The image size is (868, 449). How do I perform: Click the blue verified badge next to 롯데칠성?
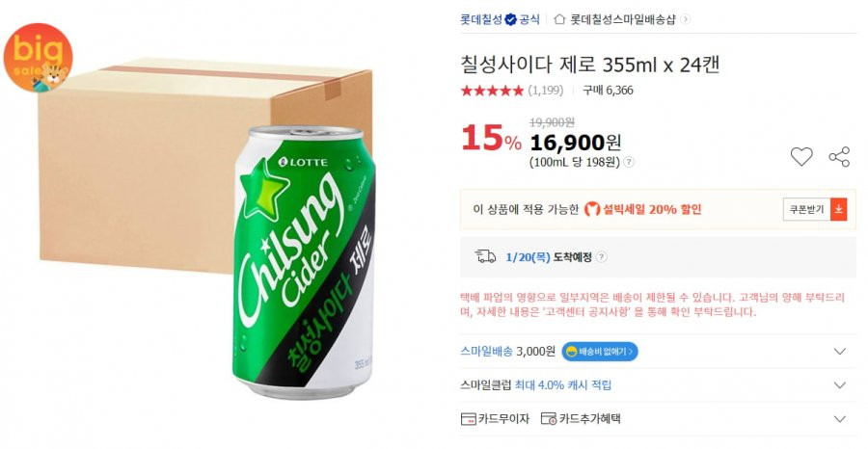tap(511, 19)
